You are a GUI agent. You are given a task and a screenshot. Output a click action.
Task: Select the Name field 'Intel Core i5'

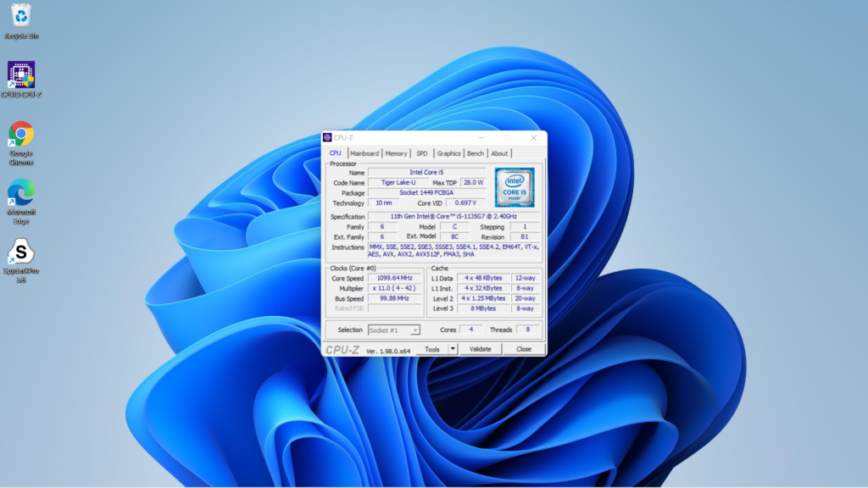point(426,173)
